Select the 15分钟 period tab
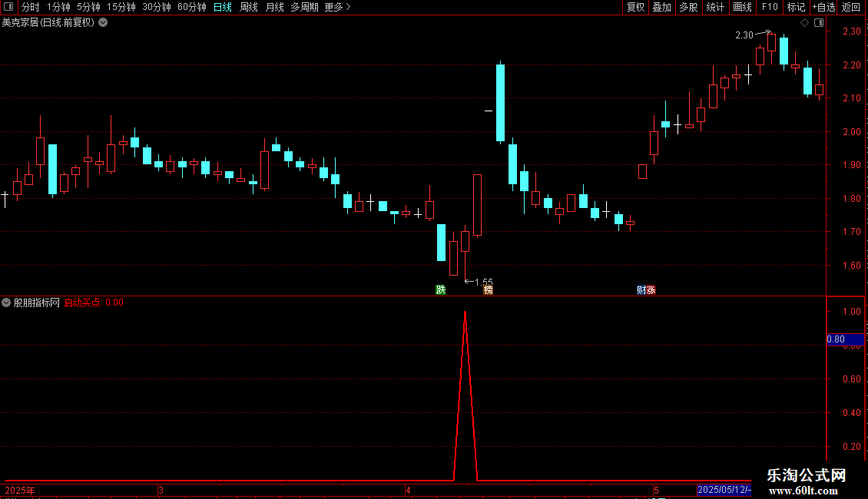This screenshot has height=499, width=868. [121, 7]
